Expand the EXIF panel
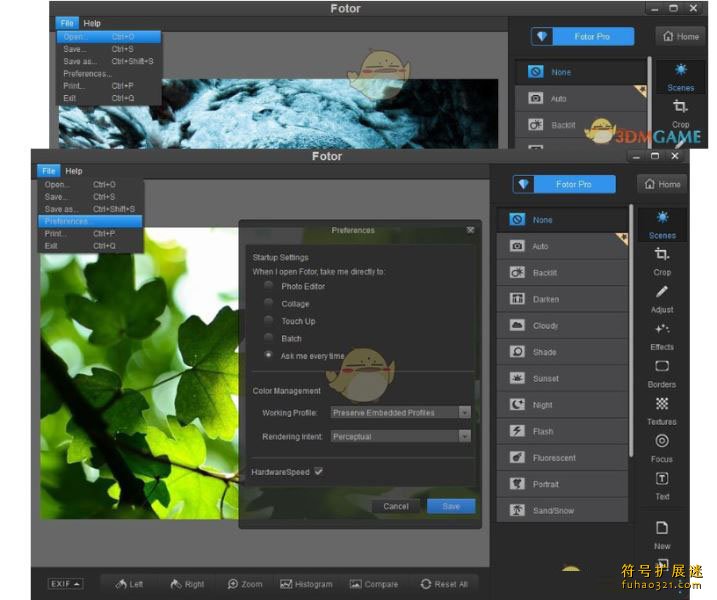Viewport: 717px width, 600px height. [x=65, y=584]
